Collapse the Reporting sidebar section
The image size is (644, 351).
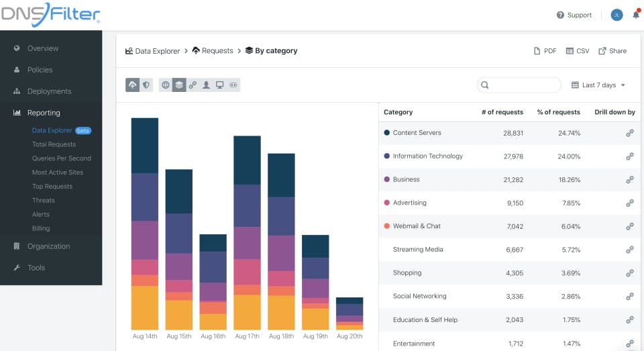pyautogui.click(x=44, y=113)
